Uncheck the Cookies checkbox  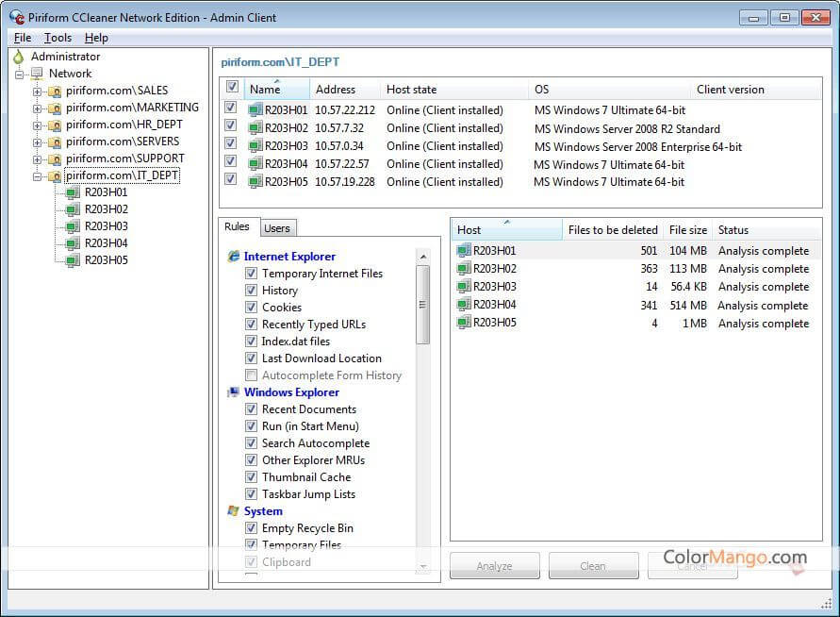[x=252, y=308]
